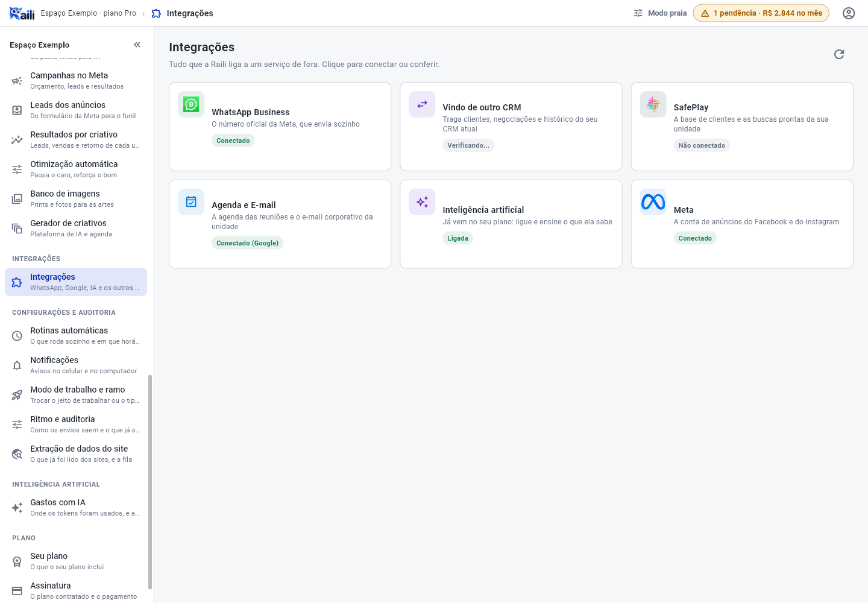Click the Conectado (Google) badge
868x603 pixels.
pos(247,243)
